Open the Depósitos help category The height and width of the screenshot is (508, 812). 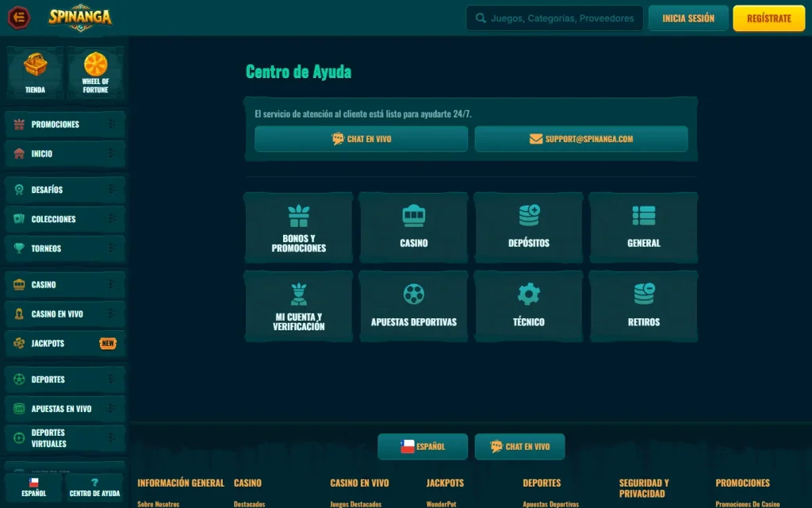[x=529, y=228]
